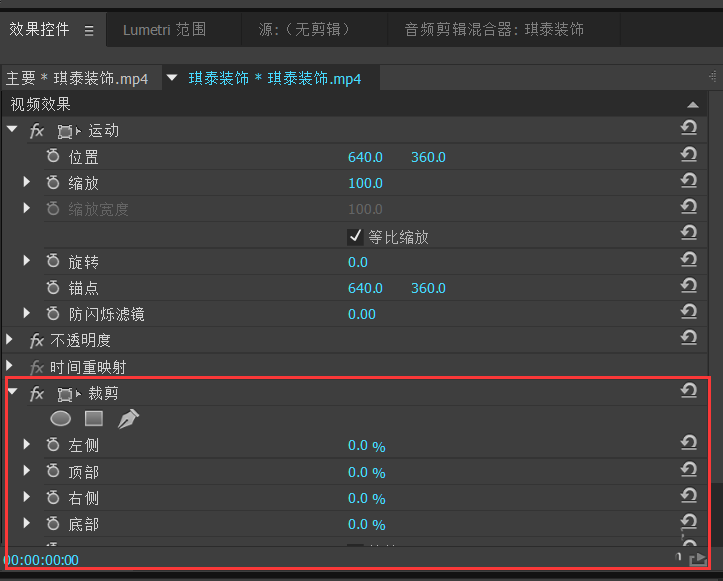Reset the 旋转 parameter
The image size is (723, 581).
689,259
